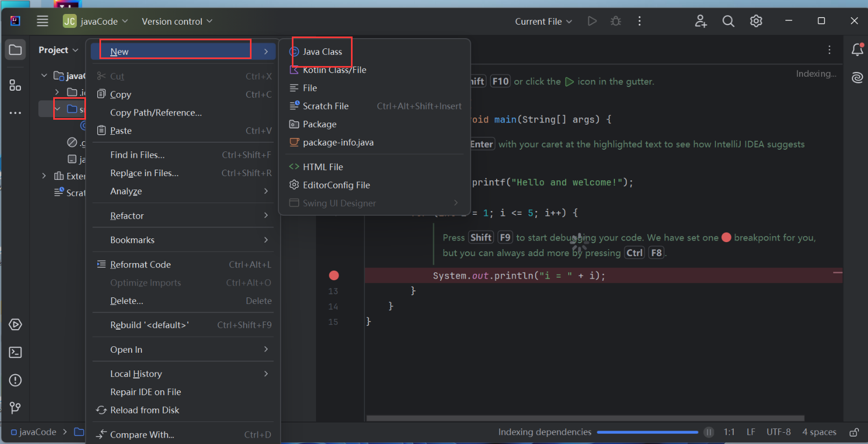Screen dimensions: 868x444
Task: Select Paste in the context menu
Action: 183,130
